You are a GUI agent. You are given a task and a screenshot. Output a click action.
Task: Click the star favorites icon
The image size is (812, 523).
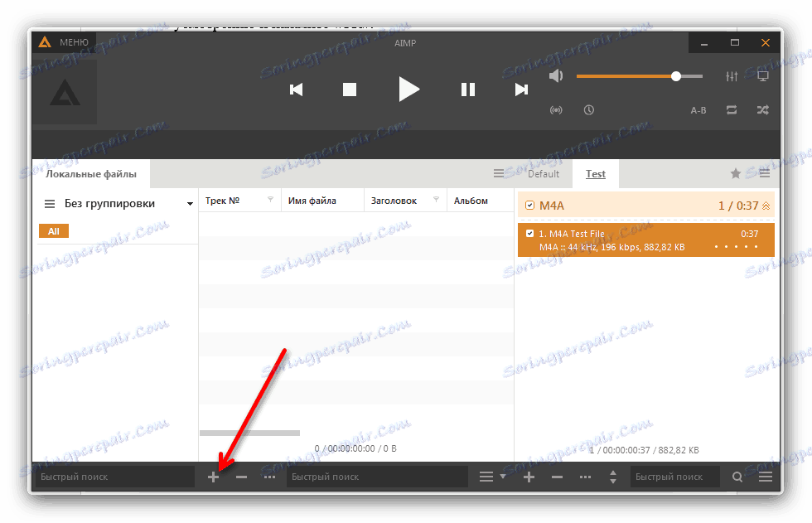(x=736, y=173)
